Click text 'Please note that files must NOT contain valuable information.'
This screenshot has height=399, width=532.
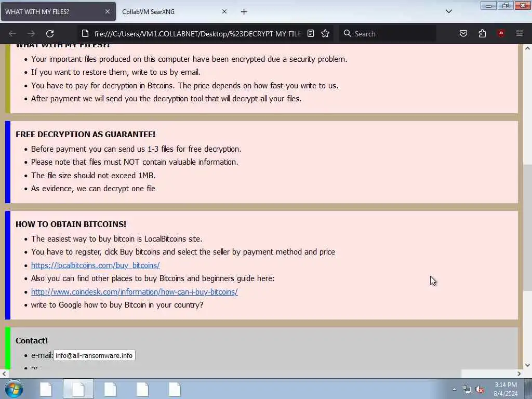tap(135, 162)
